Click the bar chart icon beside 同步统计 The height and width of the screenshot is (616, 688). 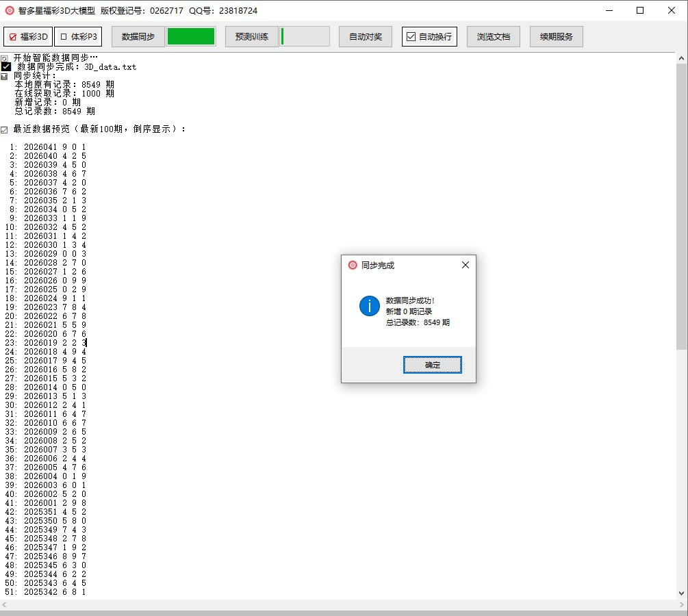[5, 76]
